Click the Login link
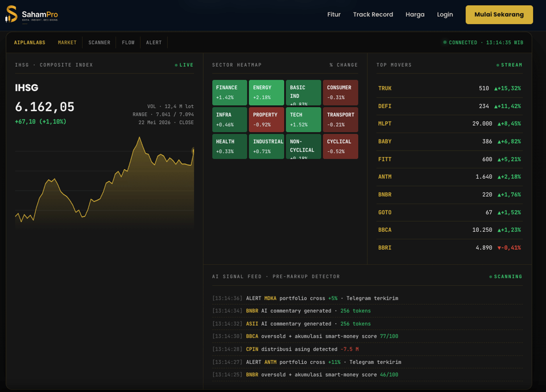This screenshot has height=392, width=546. pyautogui.click(x=444, y=15)
